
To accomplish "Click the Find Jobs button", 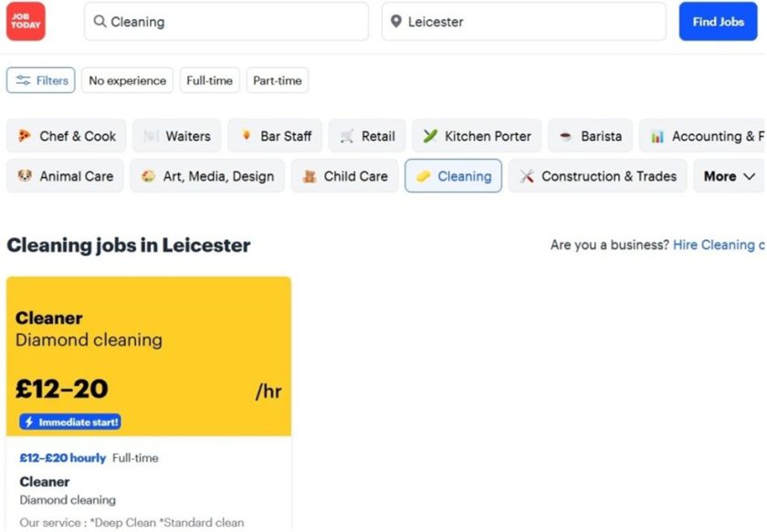I will pyautogui.click(x=718, y=22).
